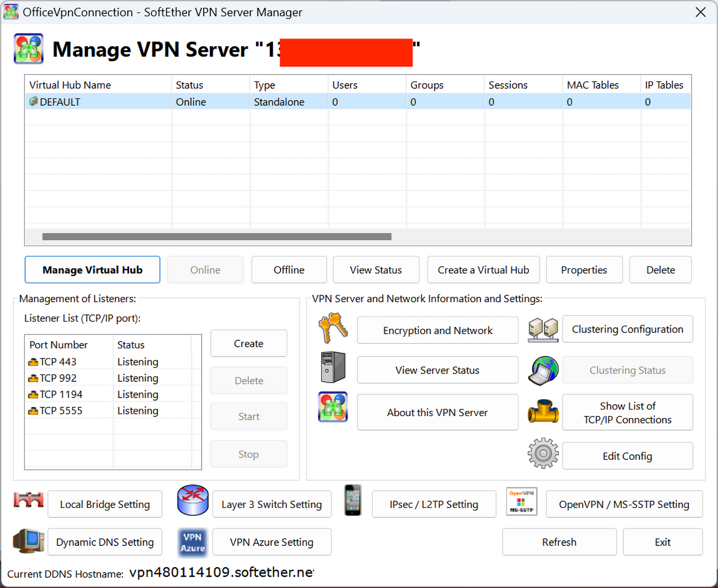Click the gear icon beside Edit Config

point(543,453)
